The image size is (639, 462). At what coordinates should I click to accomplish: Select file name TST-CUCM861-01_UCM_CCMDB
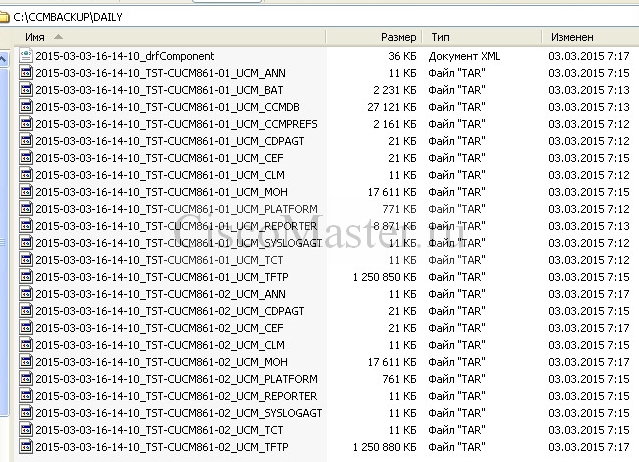167,107
